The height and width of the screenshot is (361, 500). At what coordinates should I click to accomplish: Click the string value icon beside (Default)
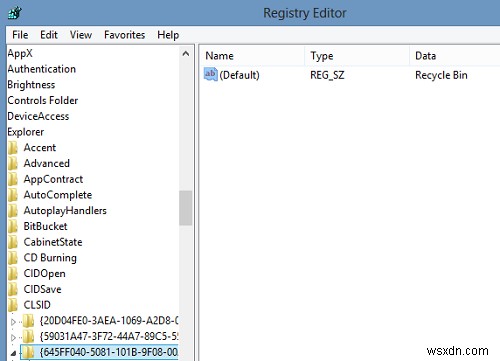(x=210, y=74)
